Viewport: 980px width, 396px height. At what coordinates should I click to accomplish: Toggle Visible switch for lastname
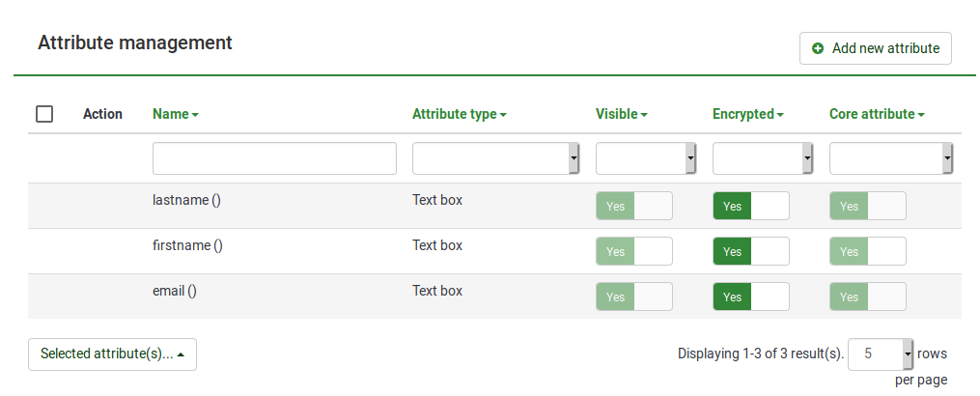point(633,206)
